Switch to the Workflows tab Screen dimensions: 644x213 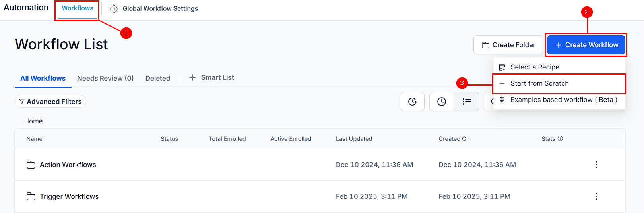(78, 8)
